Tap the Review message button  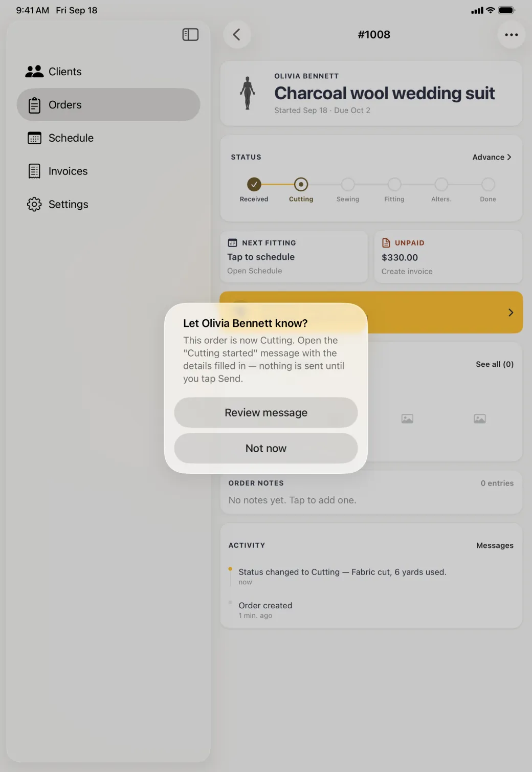click(266, 413)
